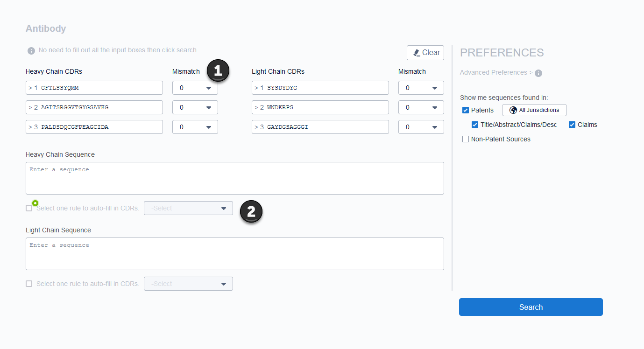
Task: Uncheck the Patents checkbox
Action: pyautogui.click(x=466, y=110)
